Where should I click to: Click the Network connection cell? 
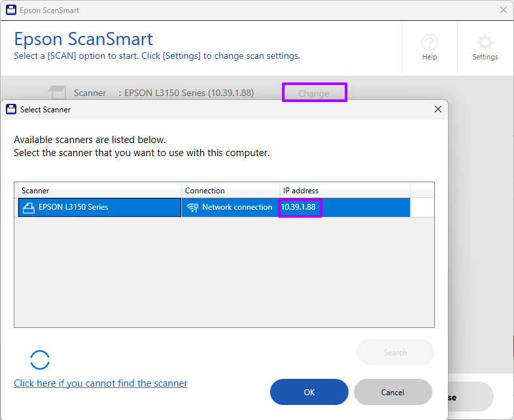230,207
